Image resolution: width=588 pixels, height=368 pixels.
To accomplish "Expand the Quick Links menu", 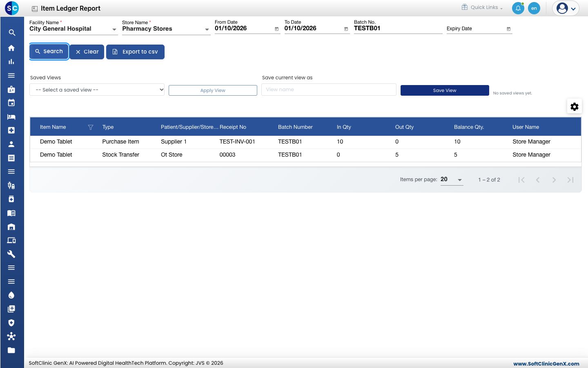I will click(482, 7).
